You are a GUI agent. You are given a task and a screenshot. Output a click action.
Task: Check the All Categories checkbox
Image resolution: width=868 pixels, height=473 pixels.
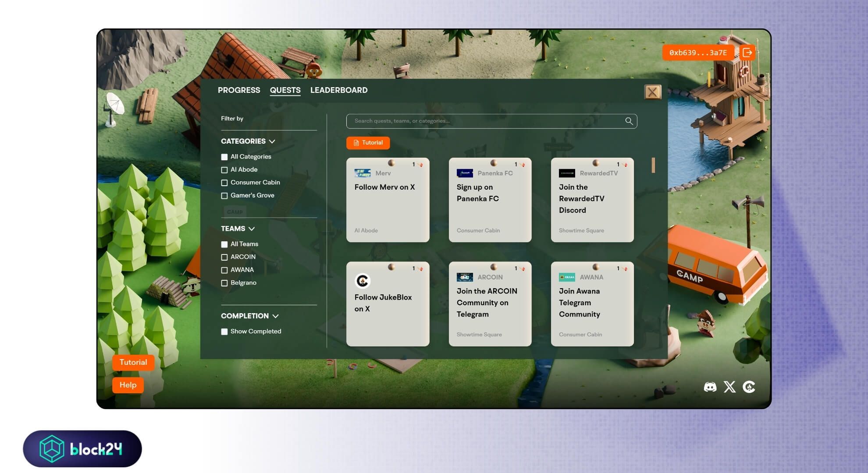[x=224, y=157]
